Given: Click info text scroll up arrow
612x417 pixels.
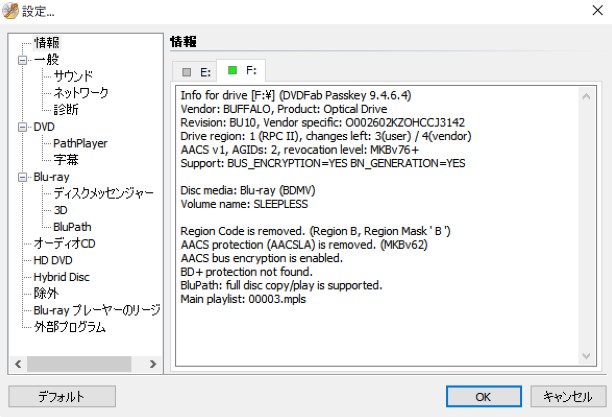Looking at the screenshot, I should coord(586,96).
